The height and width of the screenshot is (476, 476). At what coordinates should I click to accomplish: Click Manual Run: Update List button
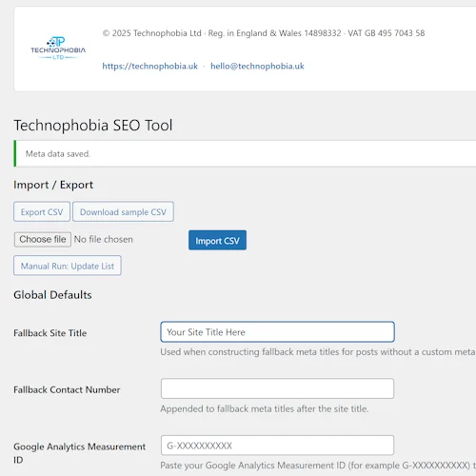68,266
